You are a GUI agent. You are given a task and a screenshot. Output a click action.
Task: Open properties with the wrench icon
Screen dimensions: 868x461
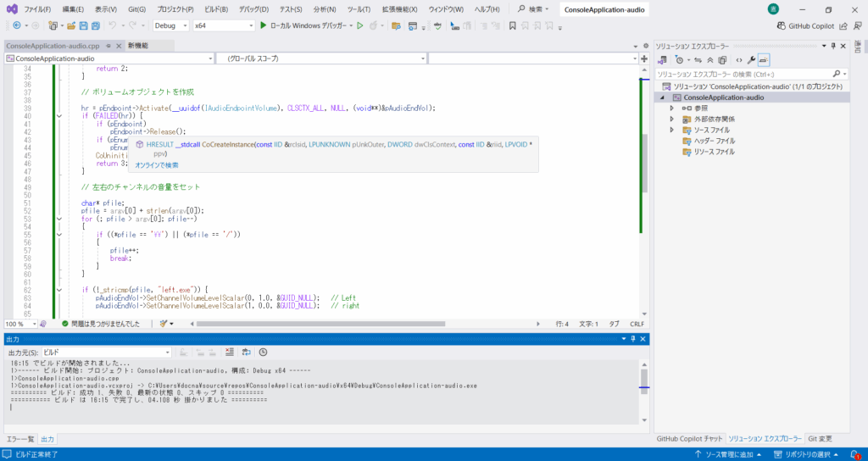point(751,60)
